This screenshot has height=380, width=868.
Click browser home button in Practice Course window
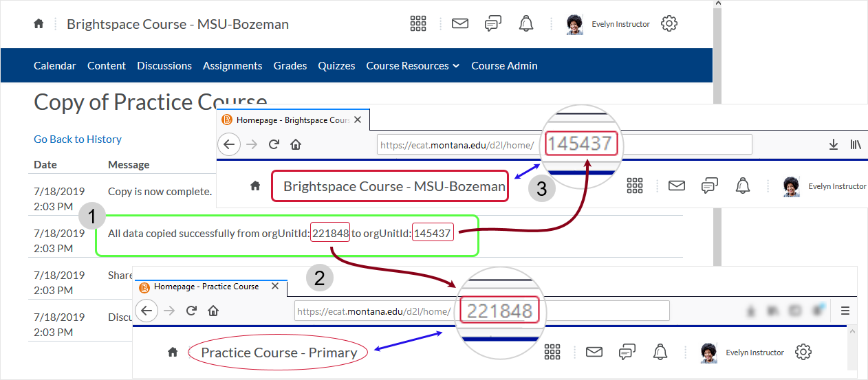pyautogui.click(x=213, y=311)
